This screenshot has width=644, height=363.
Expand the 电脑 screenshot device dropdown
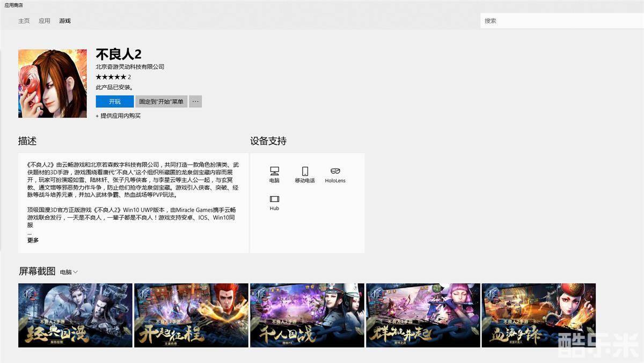click(69, 272)
